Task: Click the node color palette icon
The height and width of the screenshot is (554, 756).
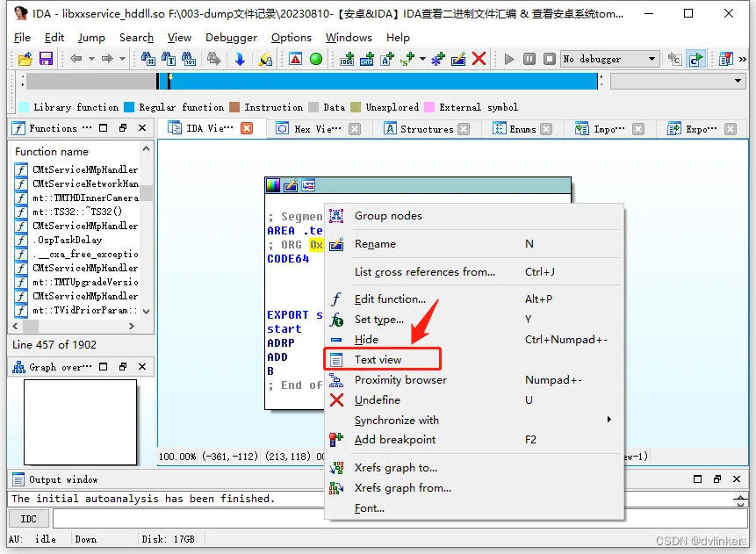Action: pyautogui.click(x=273, y=185)
